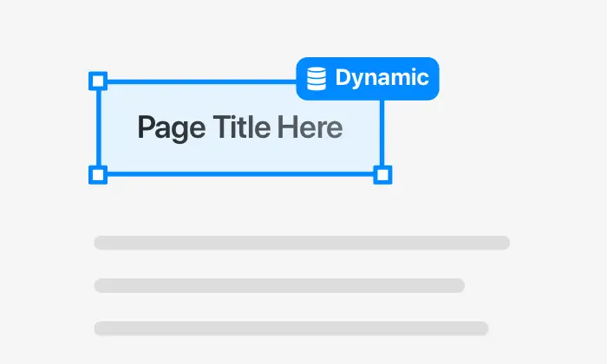Click the left blue border of selection box
This screenshot has height=364, width=607.
(98, 127)
